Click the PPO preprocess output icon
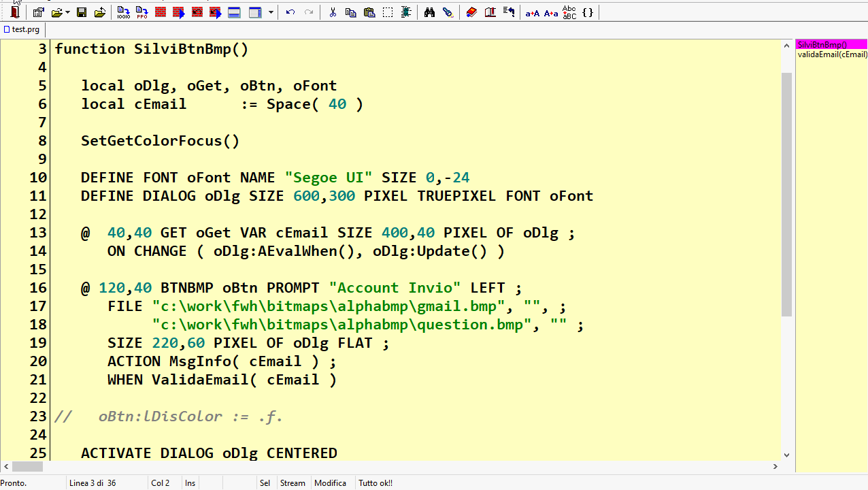 tap(141, 12)
